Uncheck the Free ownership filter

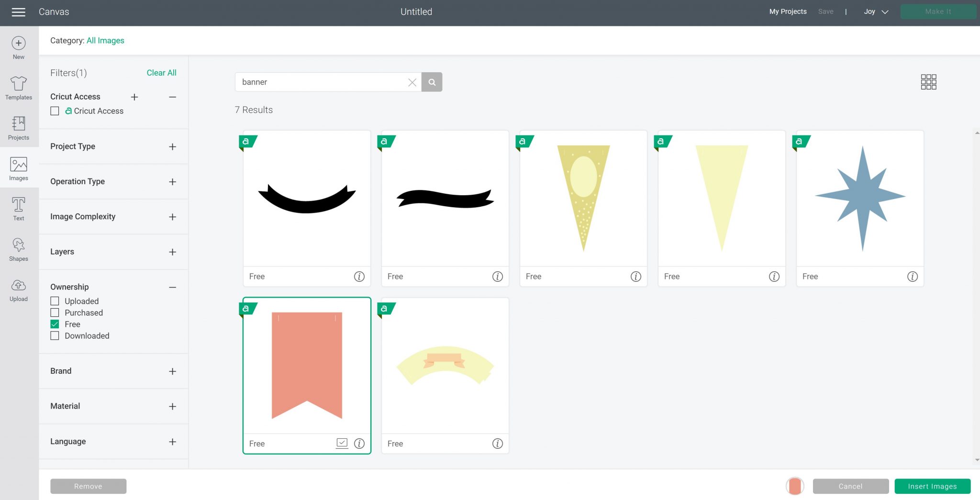click(x=55, y=324)
